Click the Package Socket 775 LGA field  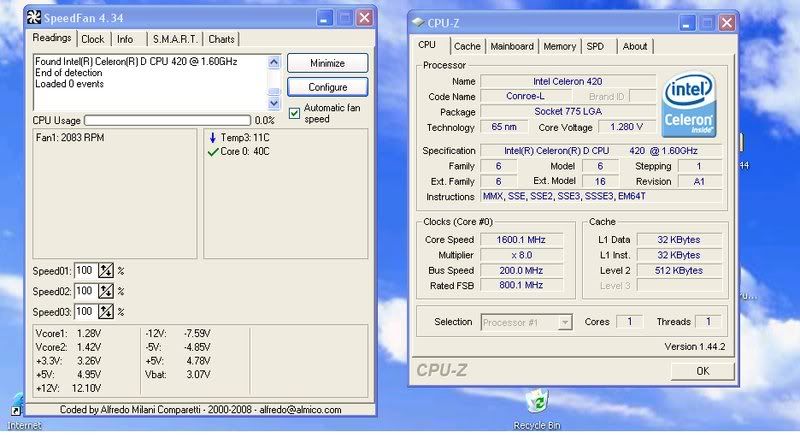[x=568, y=111]
